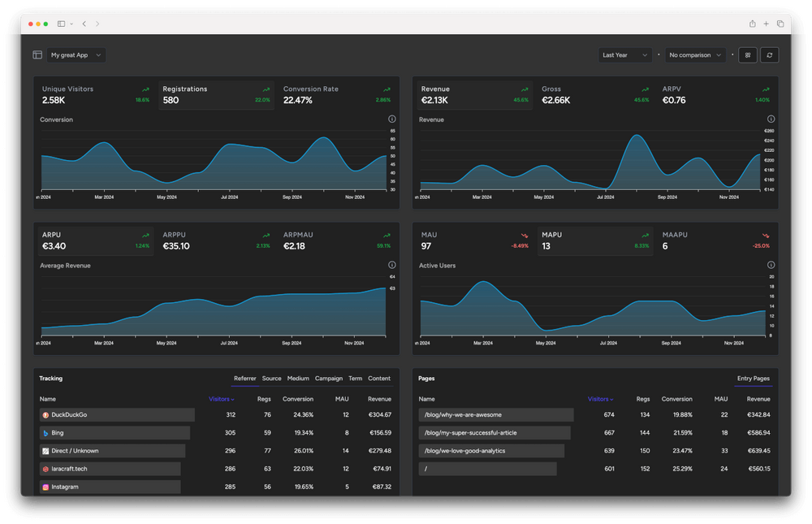This screenshot has width=812, height=524.
Task: Expand the Last Year date range dropdown
Action: pos(624,55)
